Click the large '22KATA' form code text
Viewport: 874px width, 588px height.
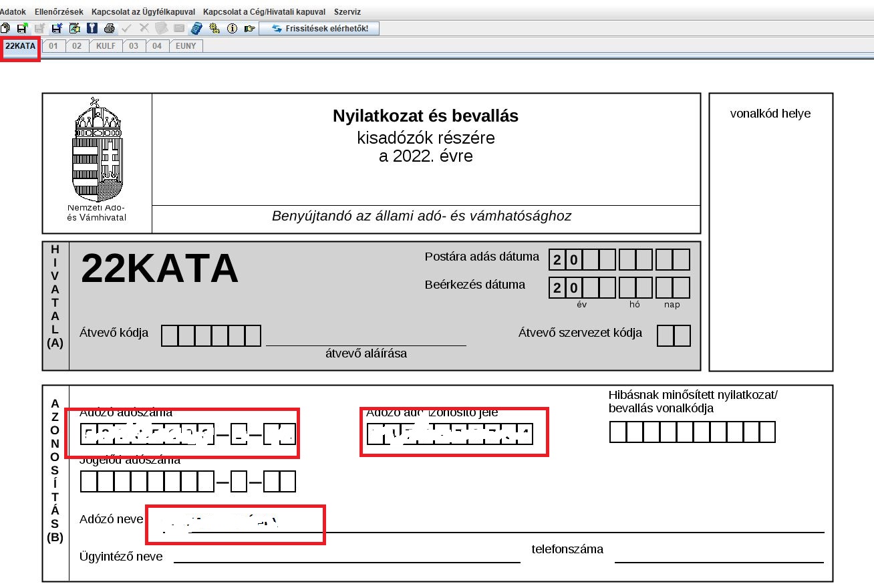pyautogui.click(x=160, y=269)
